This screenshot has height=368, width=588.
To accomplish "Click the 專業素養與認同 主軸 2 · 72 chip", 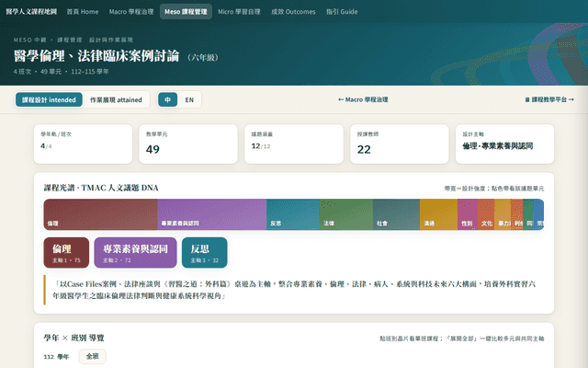I will click(x=135, y=253).
